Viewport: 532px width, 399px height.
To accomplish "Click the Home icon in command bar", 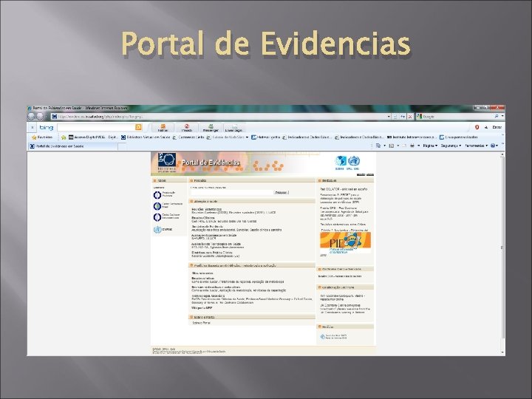I will pyautogui.click(x=378, y=146).
